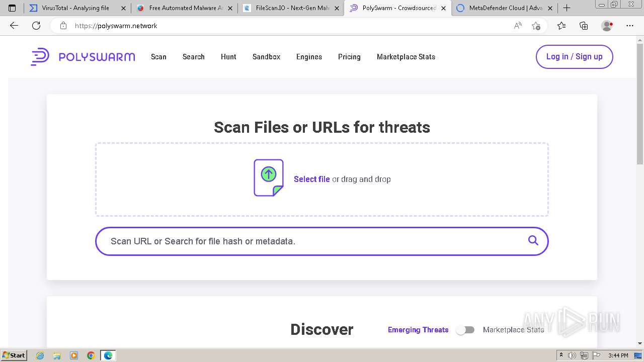
Task: Open browser settings and more menu
Action: tap(630, 26)
